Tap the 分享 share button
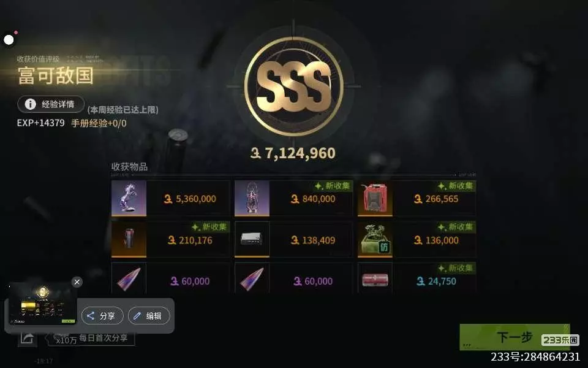This screenshot has width=588, height=368. click(102, 316)
